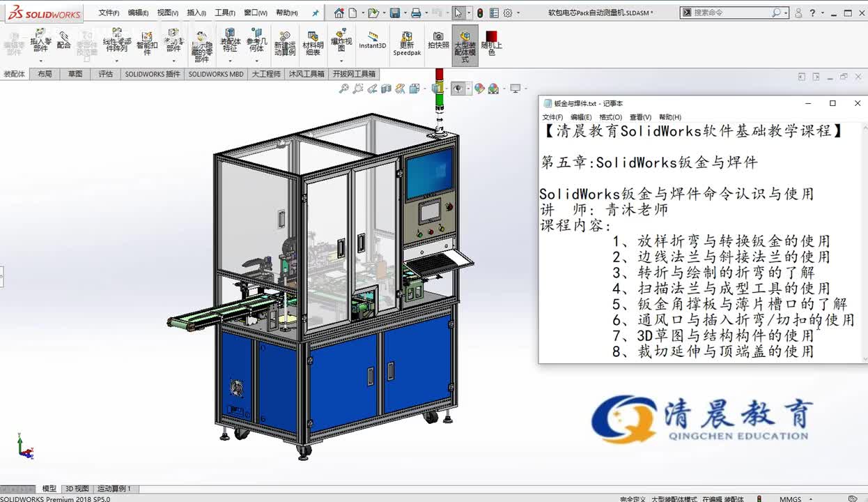Image resolution: width=868 pixels, height=502 pixels.
Task: Click the Bill of Materials (材料明细表) tool
Action: point(313,43)
